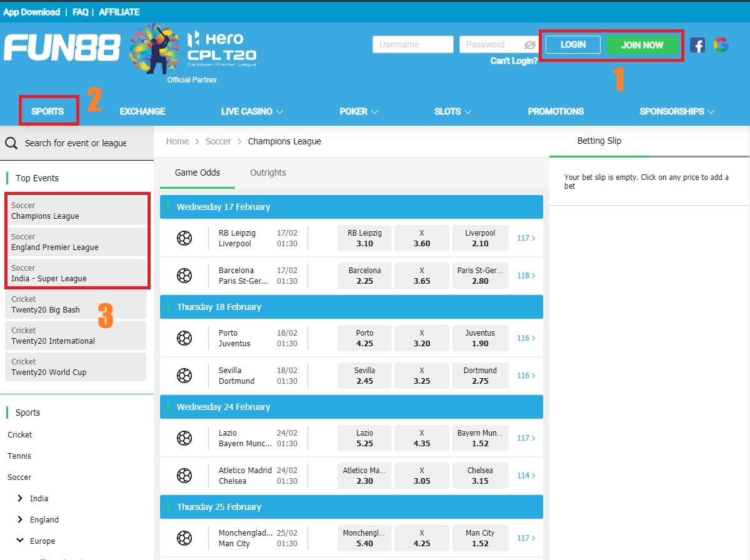Click soccer ball icon for Lazio match
Image resolution: width=750 pixels, height=560 pixels.
184,438
